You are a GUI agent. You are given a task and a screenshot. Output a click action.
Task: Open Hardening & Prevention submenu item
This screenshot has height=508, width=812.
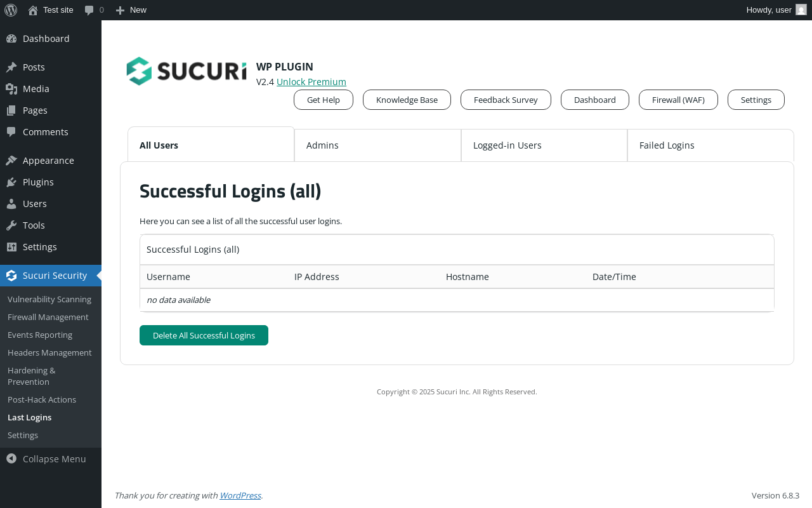click(x=51, y=376)
